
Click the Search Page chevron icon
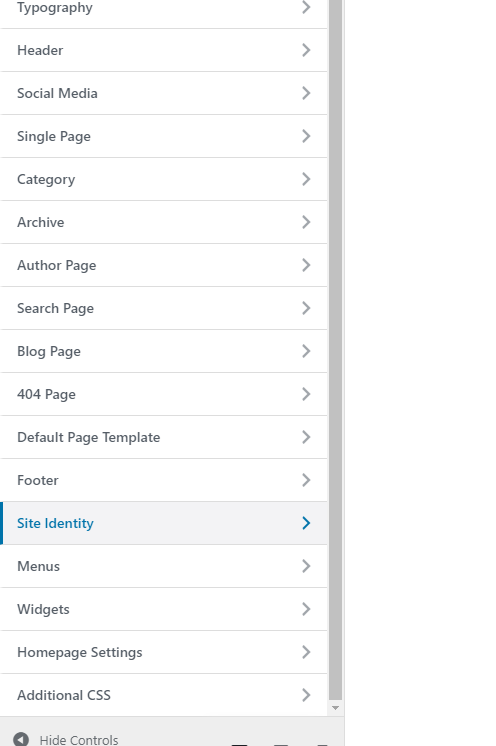coord(306,308)
